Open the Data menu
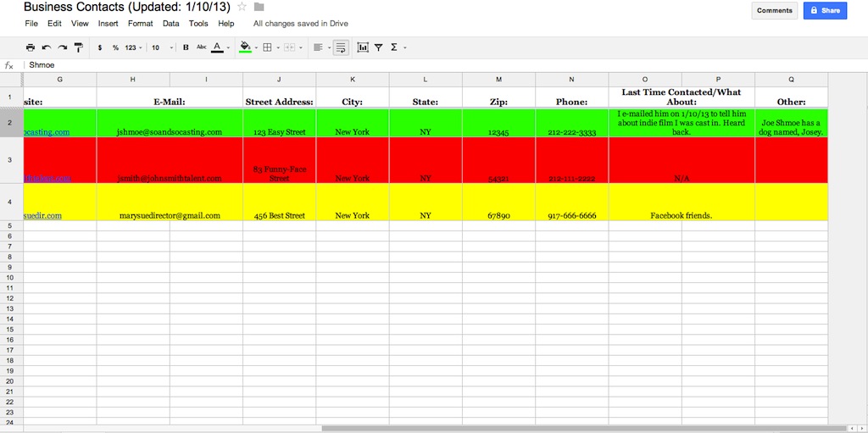868x433 pixels. [170, 24]
